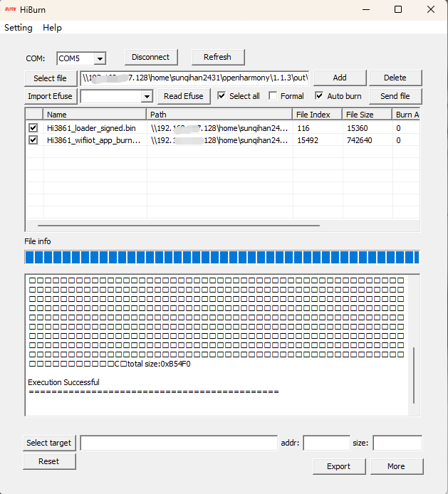Click the addr input field
The width and height of the screenshot is (448, 494).
click(x=327, y=443)
